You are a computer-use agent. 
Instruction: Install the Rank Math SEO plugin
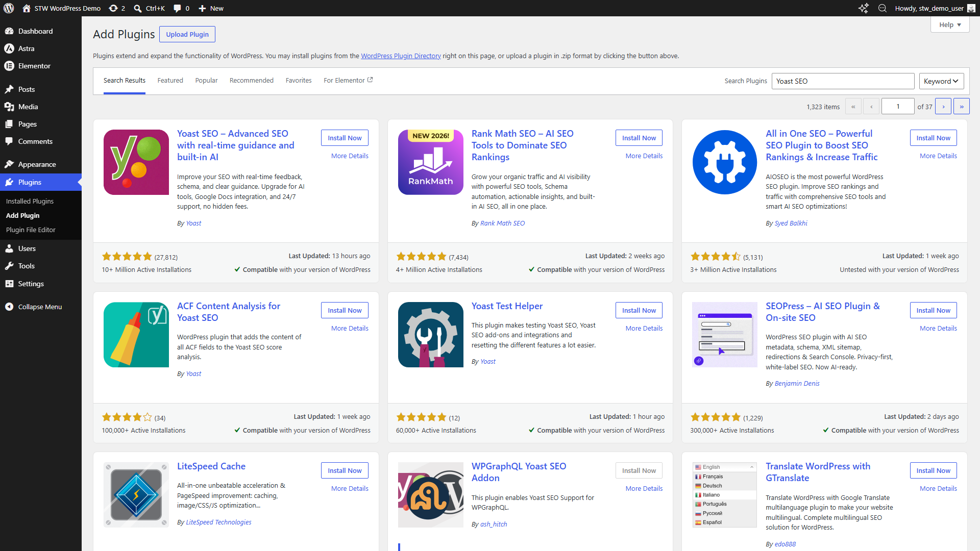(x=639, y=138)
